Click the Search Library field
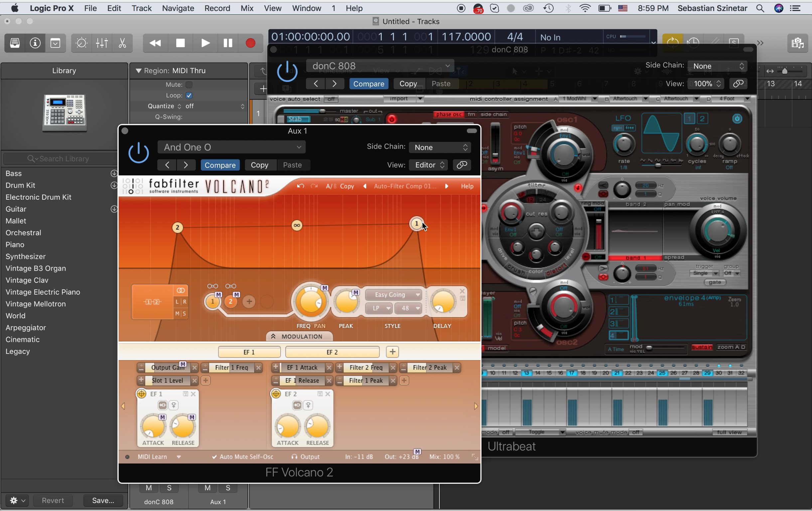The width and height of the screenshot is (812, 511). 61,158
